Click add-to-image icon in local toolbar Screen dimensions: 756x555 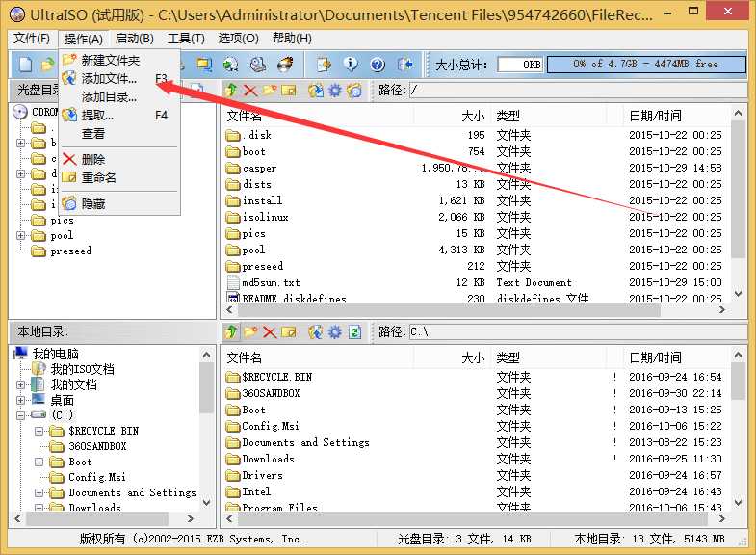pyautogui.click(x=316, y=331)
